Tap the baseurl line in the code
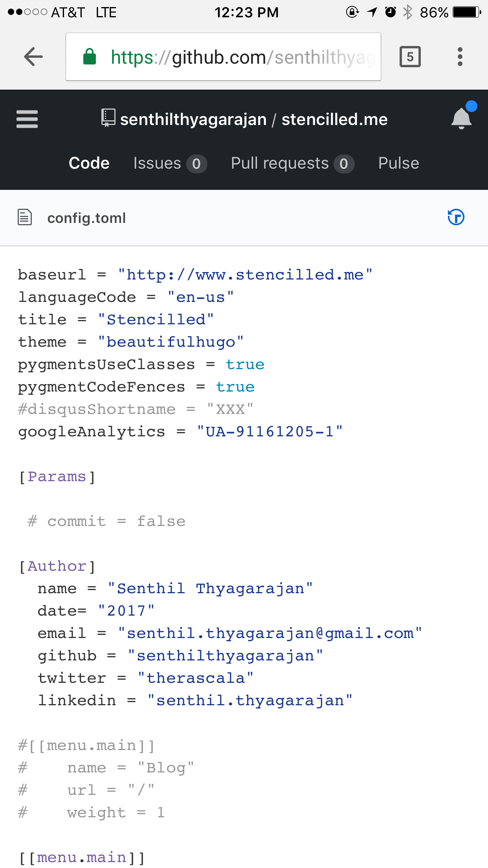The height and width of the screenshot is (868, 488). pyautogui.click(x=195, y=275)
